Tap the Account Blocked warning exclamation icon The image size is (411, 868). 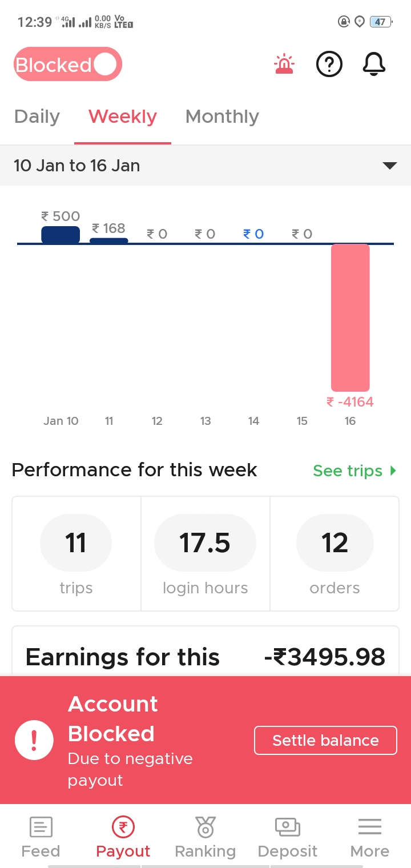(34, 741)
